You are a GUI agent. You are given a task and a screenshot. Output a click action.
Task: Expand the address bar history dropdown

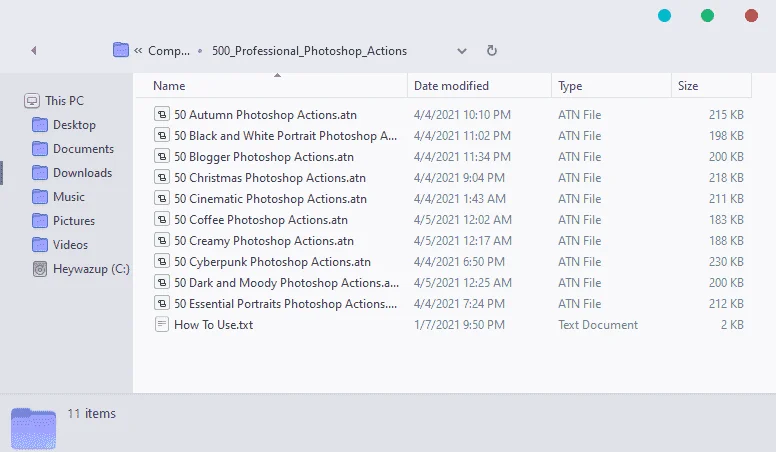462,51
